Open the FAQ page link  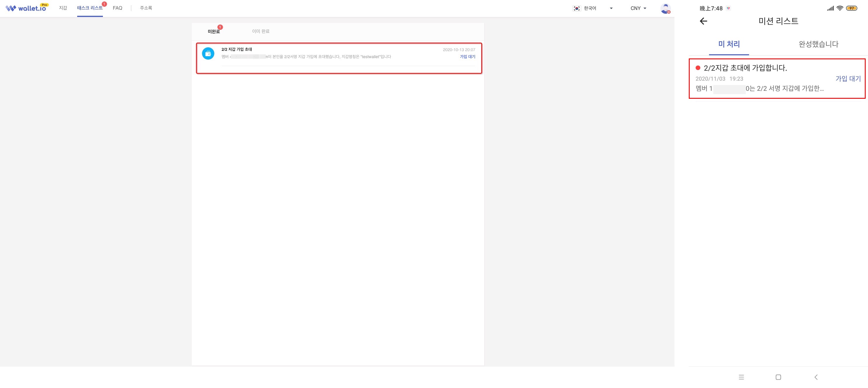click(117, 8)
